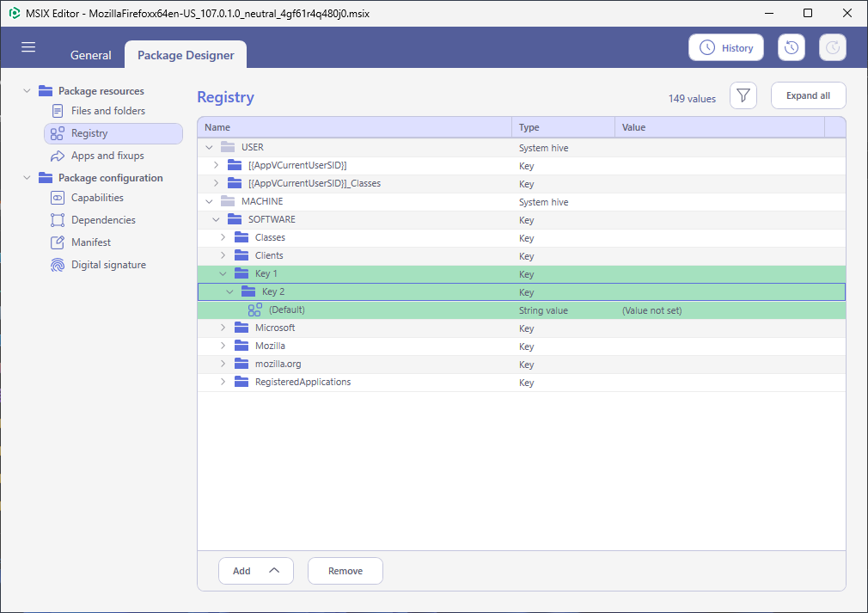Click the Remove button
868x613 pixels.
pyautogui.click(x=345, y=571)
